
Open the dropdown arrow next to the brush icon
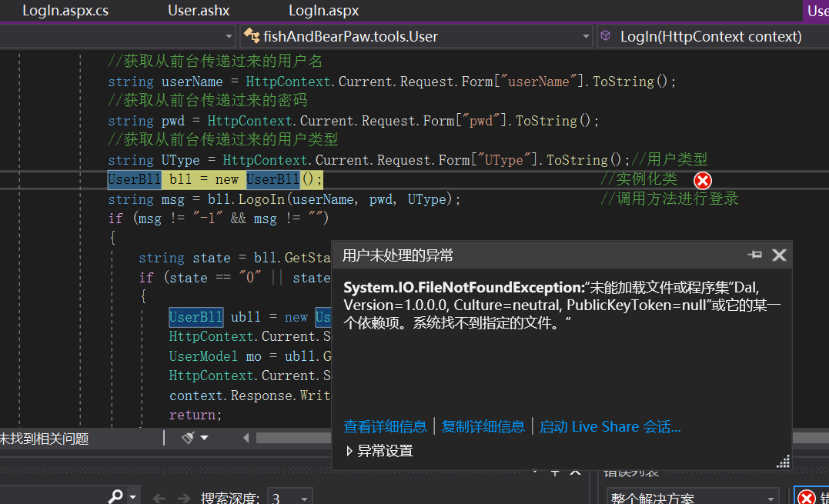205,438
